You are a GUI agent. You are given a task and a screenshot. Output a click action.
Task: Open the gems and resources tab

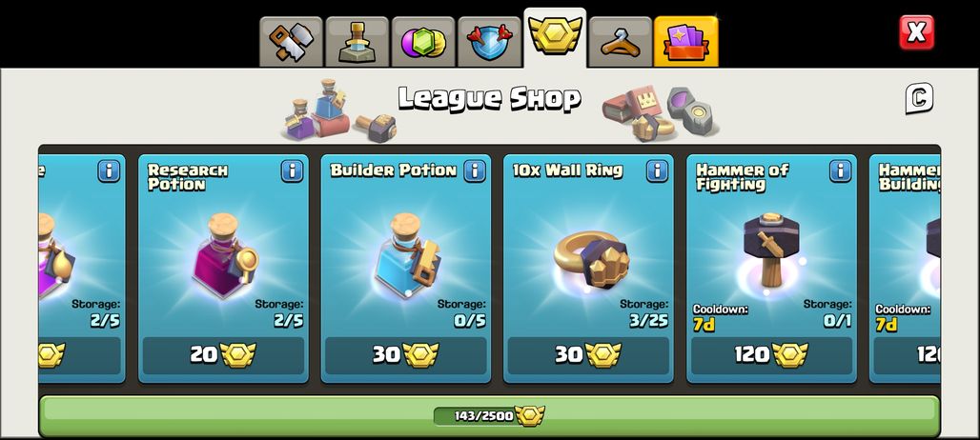click(x=423, y=43)
